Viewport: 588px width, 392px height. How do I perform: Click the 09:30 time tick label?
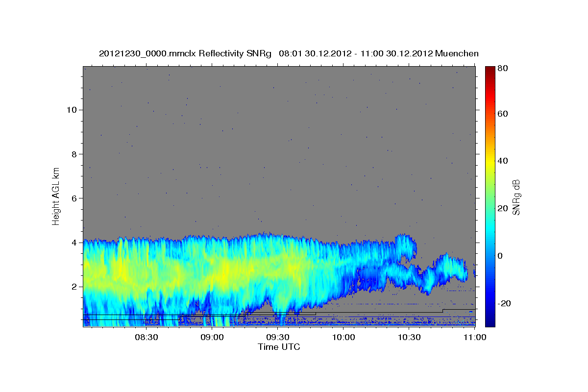click(x=277, y=337)
